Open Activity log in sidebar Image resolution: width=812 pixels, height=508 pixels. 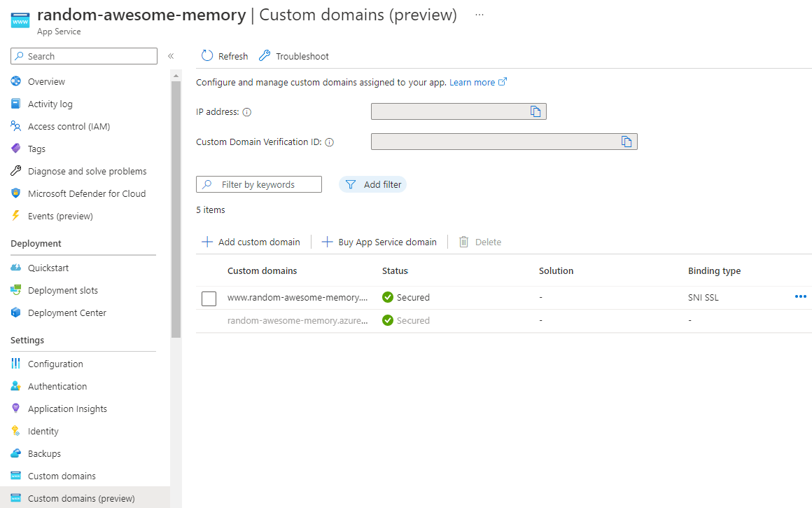pyautogui.click(x=50, y=104)
